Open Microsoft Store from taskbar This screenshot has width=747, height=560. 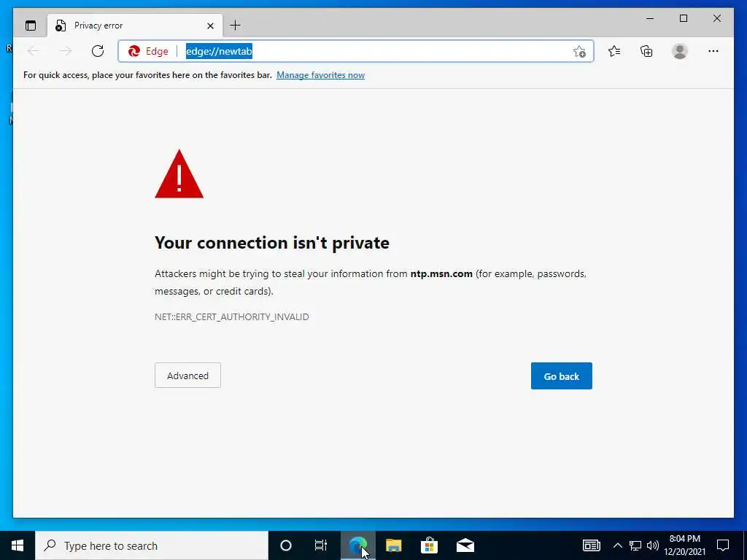tap(429, 545)
